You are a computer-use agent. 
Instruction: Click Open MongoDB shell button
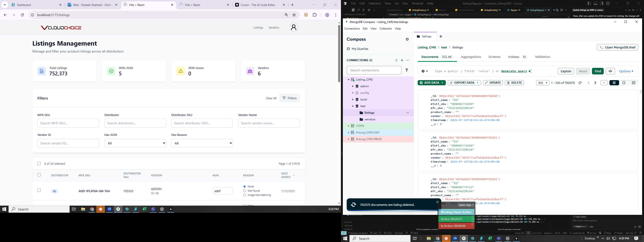click(617, 48)
